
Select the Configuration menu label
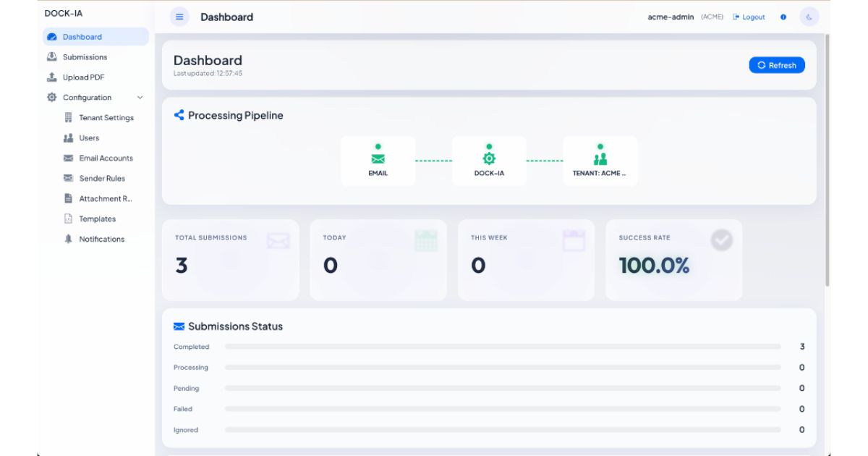coord(87,98)
